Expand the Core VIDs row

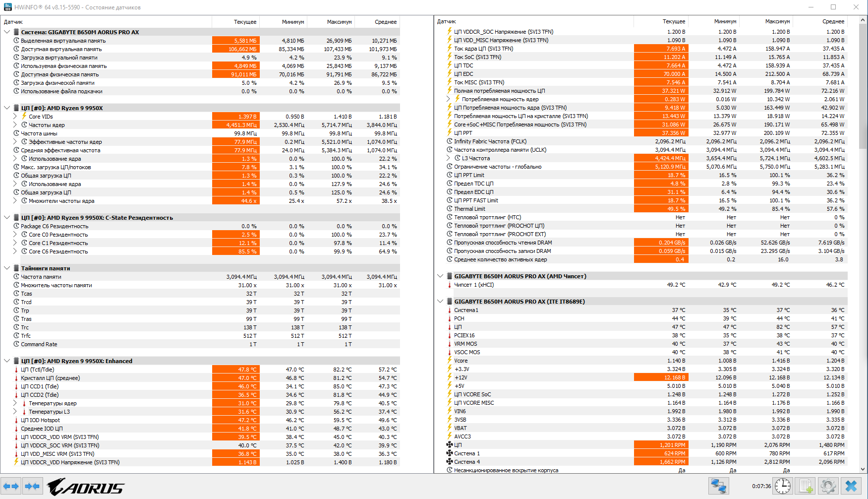tap(15, 117)
